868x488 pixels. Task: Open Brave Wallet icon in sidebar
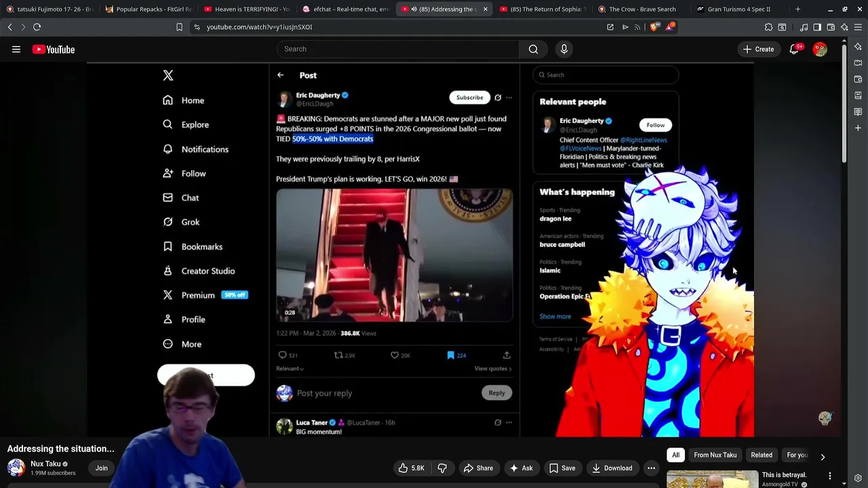(858, 79)
